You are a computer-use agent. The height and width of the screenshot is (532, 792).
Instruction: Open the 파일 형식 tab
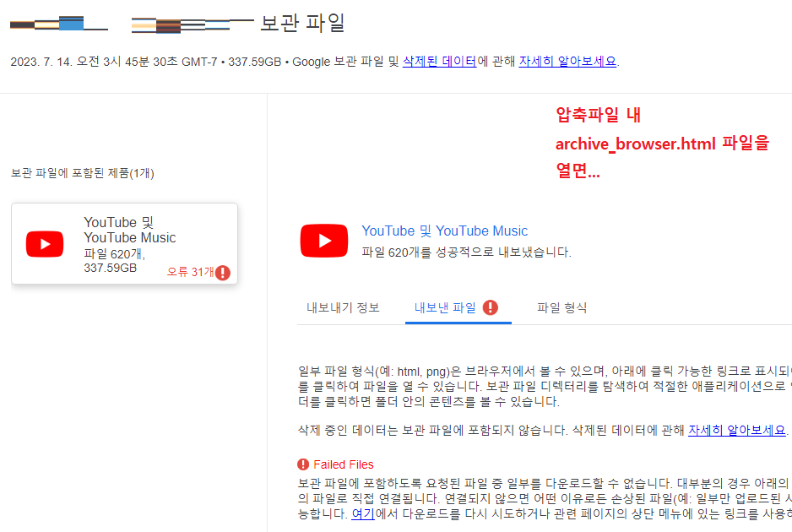click(561, 307)
